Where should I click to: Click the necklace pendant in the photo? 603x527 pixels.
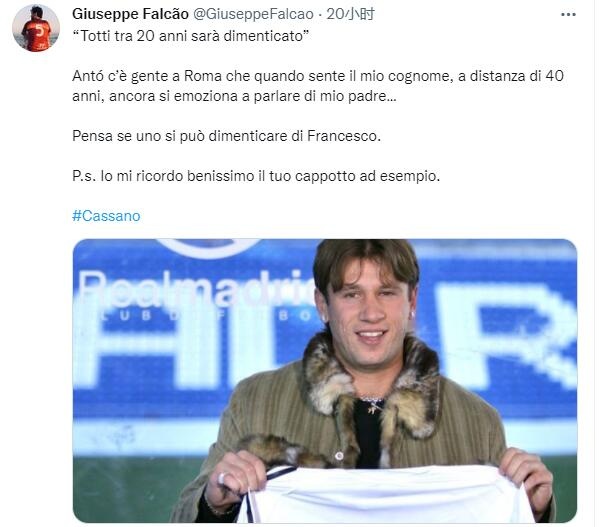[x=374, y=406]
